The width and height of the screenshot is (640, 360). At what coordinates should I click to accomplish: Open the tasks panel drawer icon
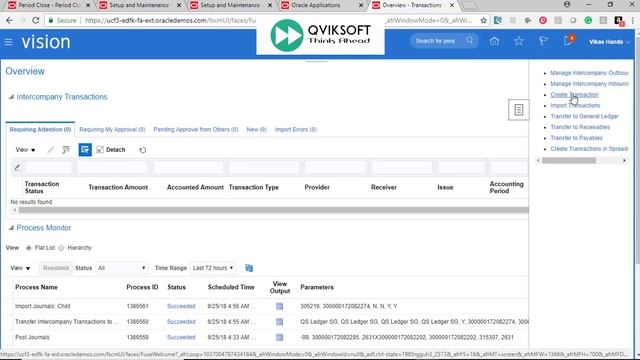point(518,109)
